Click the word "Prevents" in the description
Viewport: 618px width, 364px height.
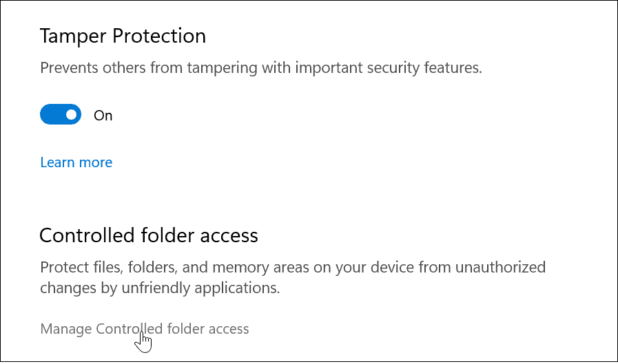68,68
